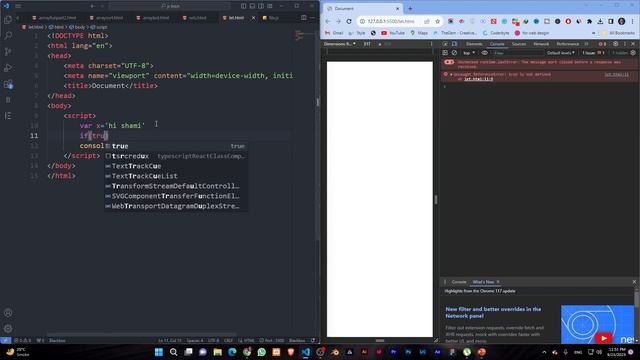Image resolution: width=640 pixels, height=360 pixels.
Task: Click the Chrome address bar URL
Action: click(391, 21)
